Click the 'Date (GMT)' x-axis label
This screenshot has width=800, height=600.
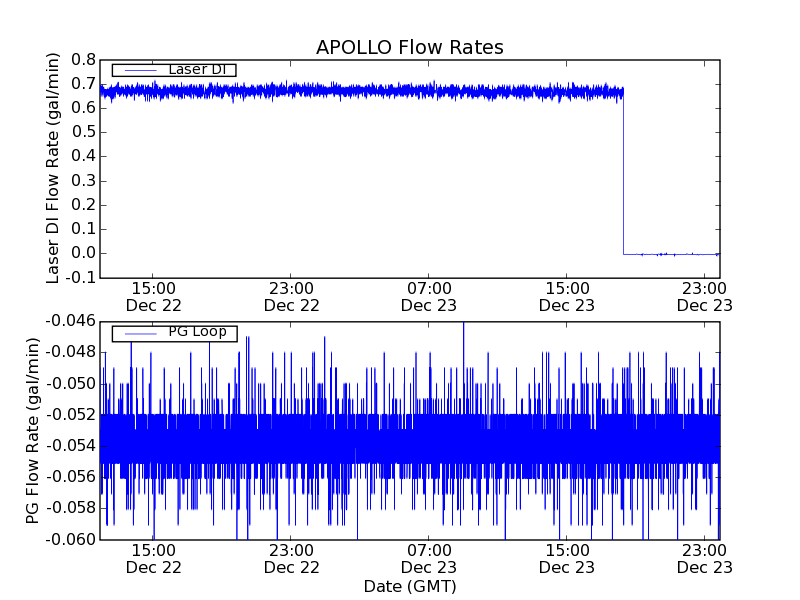tap(410, 586)
